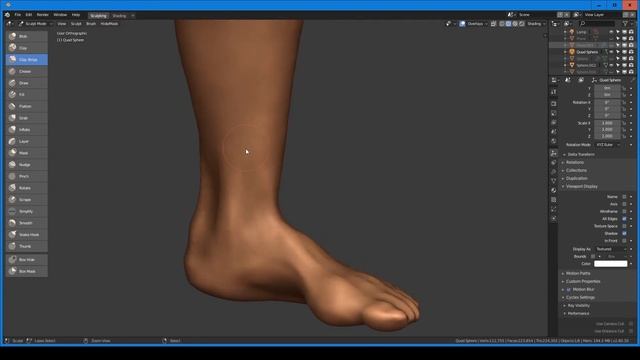Select the Flatten sculpt brush

pos(27,107)
